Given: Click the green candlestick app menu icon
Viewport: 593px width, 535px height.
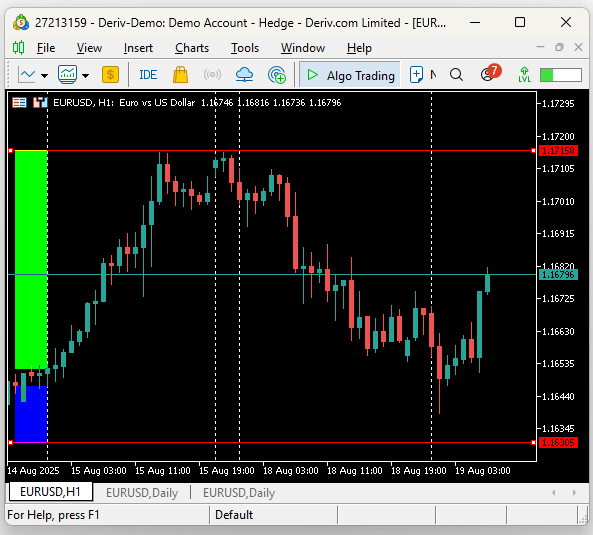Looking at the screenshot, I should 18,48.
